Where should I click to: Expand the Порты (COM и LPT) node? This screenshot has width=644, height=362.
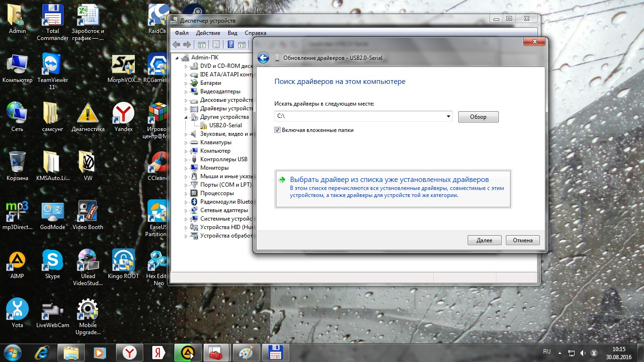pos(187,185)
